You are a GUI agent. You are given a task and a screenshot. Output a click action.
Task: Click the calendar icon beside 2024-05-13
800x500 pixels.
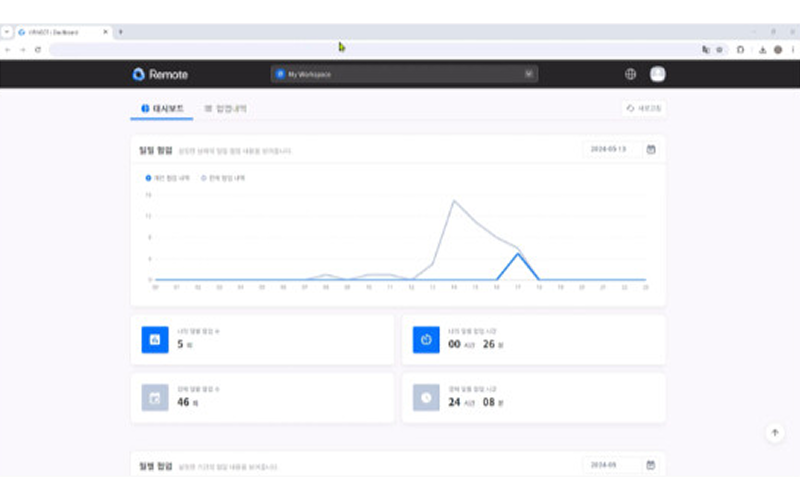651,150
